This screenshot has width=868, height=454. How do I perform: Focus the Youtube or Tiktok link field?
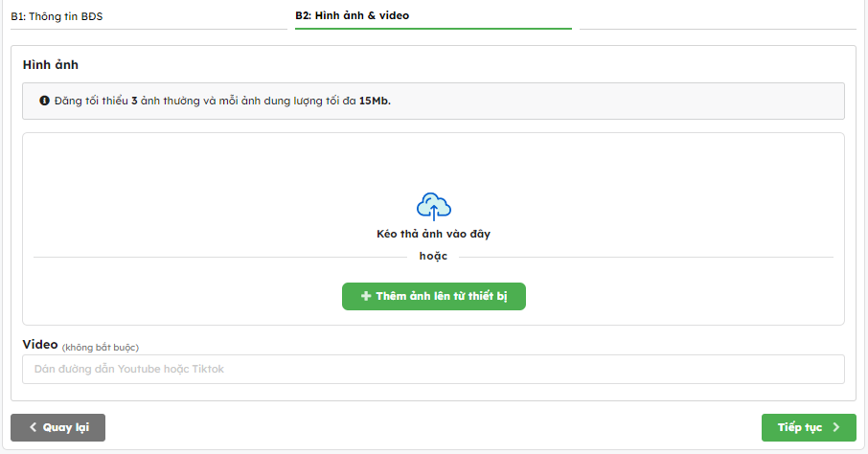point(433,369)
